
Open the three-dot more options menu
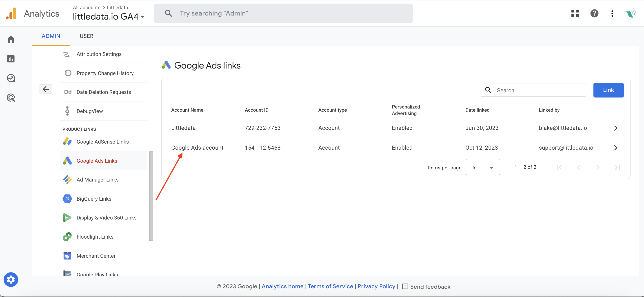pos(612,13)
